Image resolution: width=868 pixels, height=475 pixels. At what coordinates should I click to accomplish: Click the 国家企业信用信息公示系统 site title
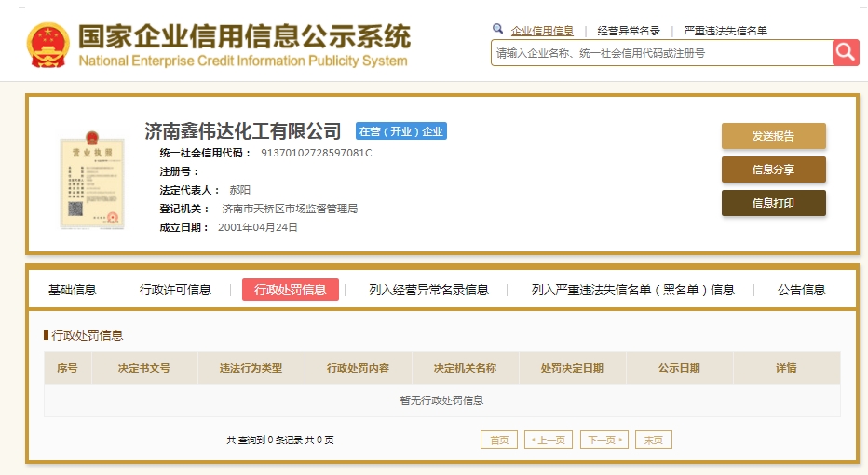click(x=244, y=36)
